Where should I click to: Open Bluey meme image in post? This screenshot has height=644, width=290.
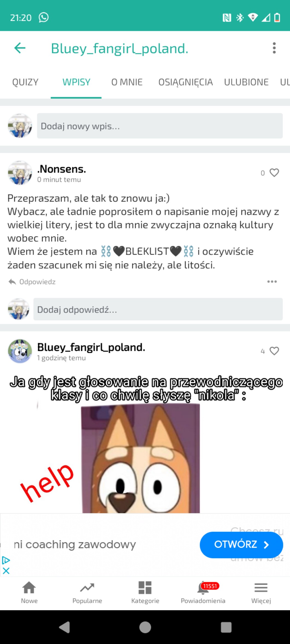pyautogui.click(x=145, y=442)
